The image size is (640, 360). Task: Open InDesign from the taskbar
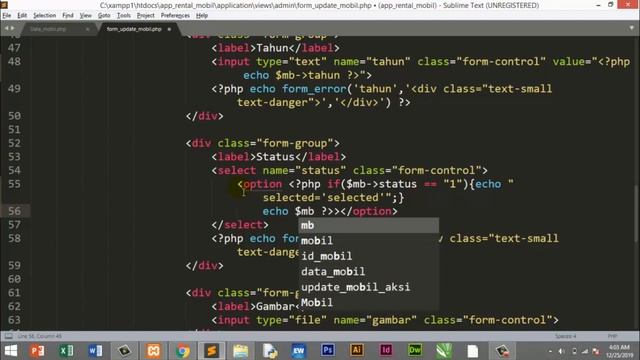(x=386, y=351)
